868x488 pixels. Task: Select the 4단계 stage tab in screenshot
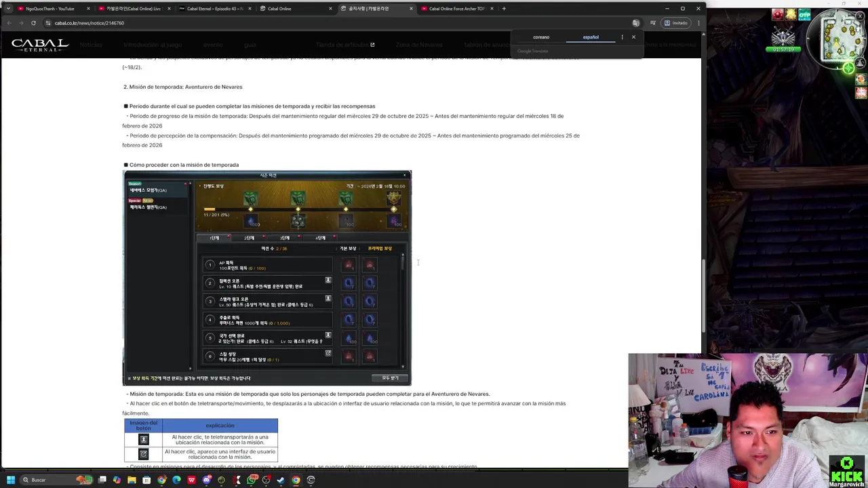[x=321, y=238]
